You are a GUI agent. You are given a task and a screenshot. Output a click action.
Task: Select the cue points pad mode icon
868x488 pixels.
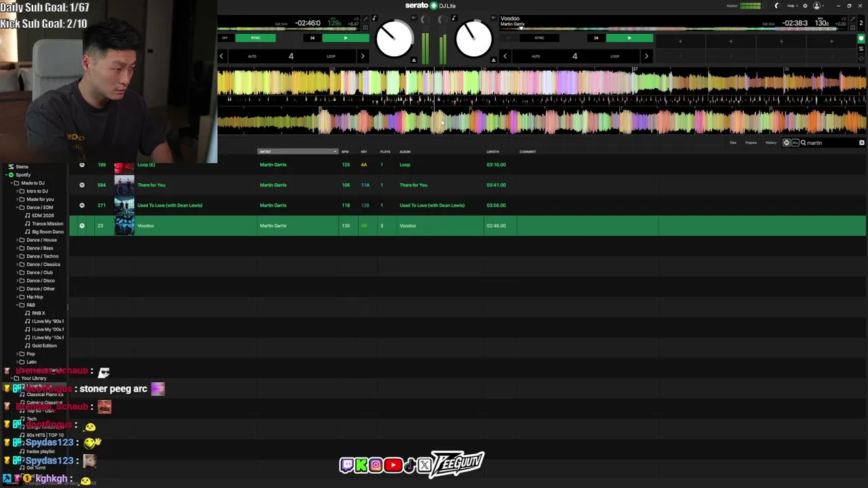click(861, 38)
